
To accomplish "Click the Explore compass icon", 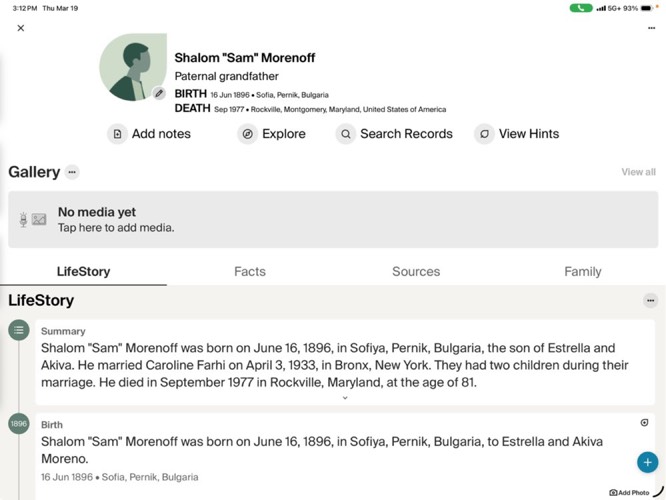I will tap(247, 134).
